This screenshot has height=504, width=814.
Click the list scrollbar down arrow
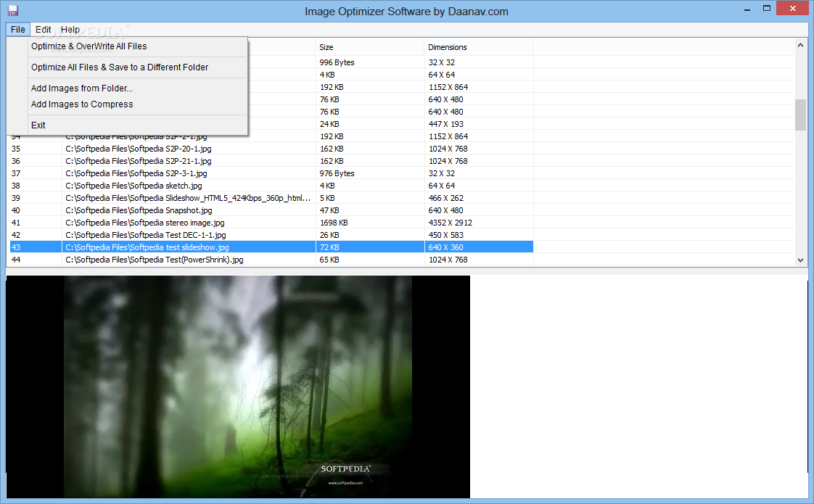(800, 260)
